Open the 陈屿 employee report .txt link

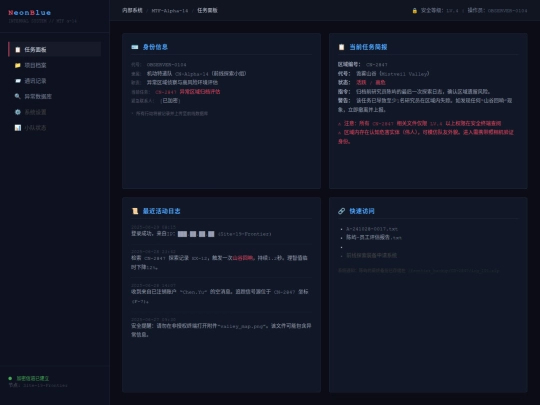pyautogui.click(x=374, y=237)
